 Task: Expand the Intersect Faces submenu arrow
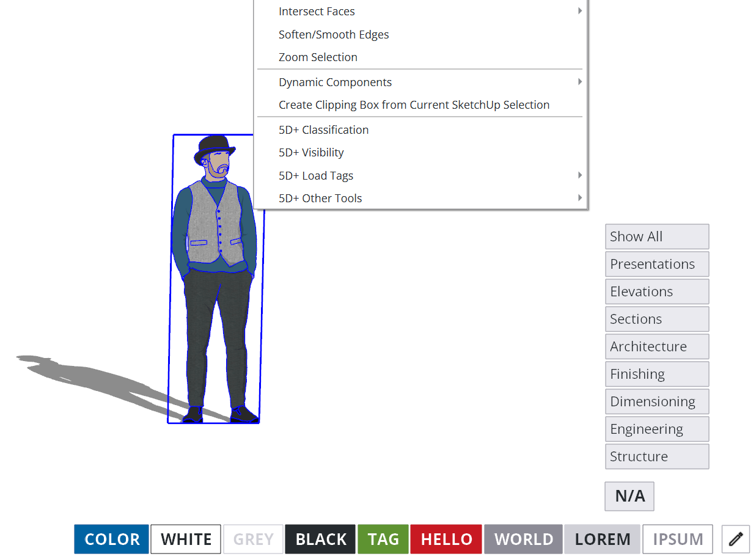[579, 11]
